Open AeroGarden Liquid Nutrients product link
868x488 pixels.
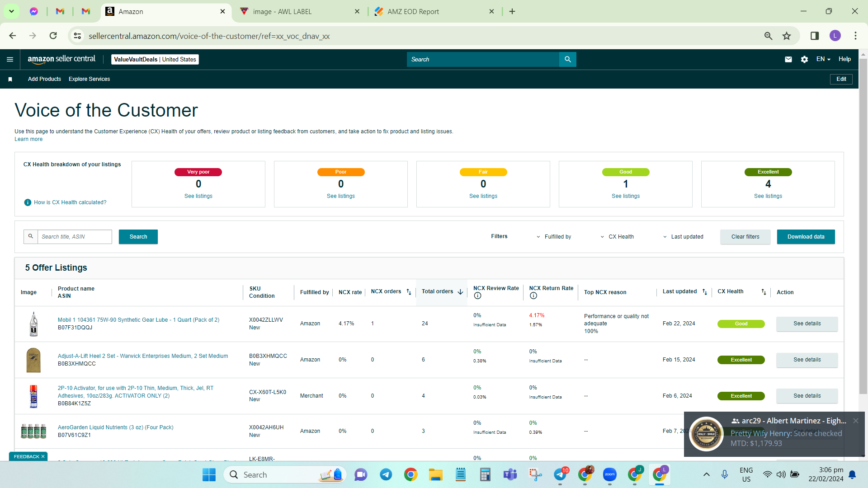115,427
